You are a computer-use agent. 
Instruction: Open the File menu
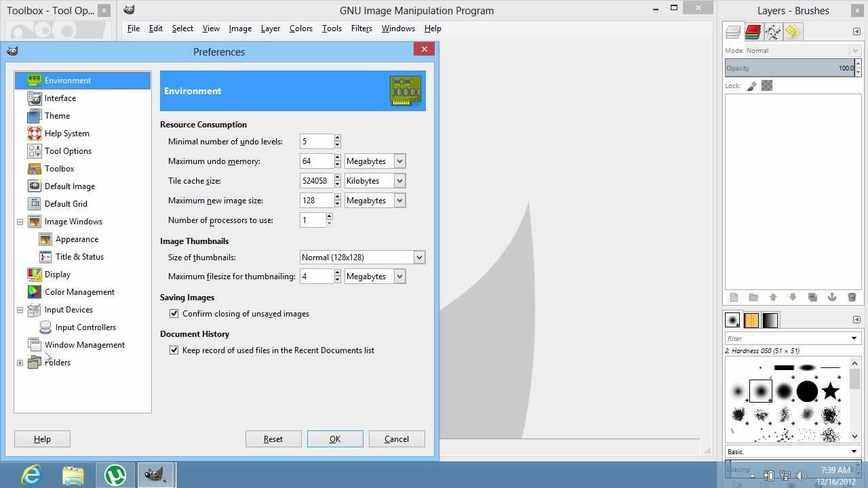[134, 28]
